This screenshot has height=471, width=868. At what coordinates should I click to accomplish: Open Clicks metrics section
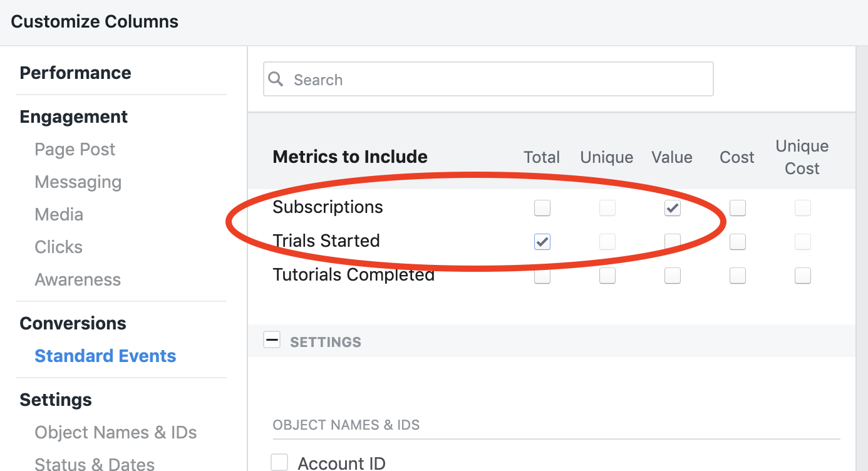point(59,247)
